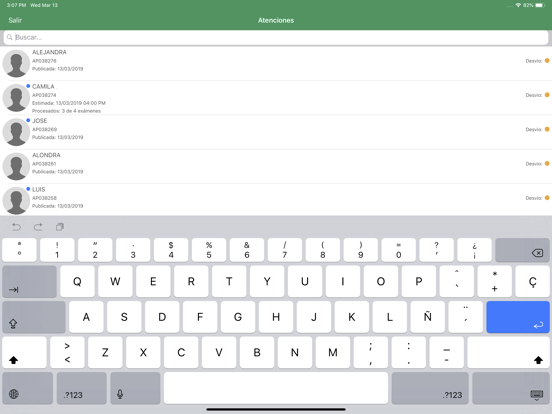Tap the inverted question mark key
Image resolution: width=552 pixels, height=414 pixels.
pos(474,250)
